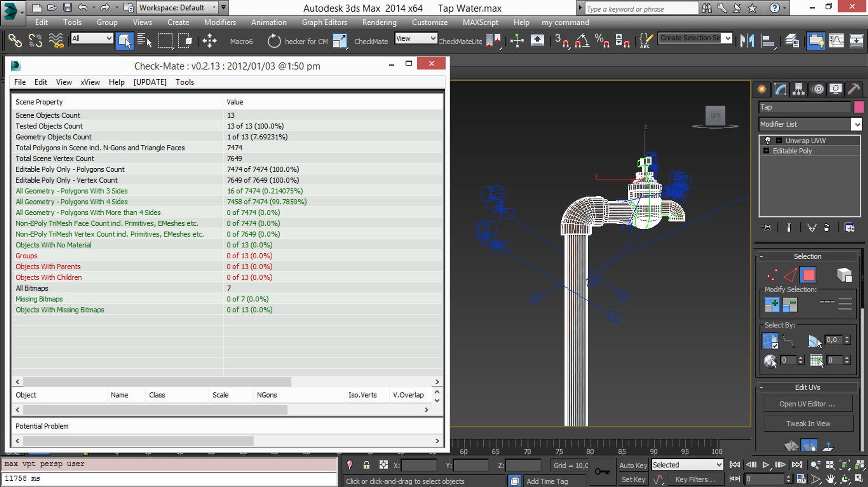The height and width of the screenshot is (487, 868).
Task: Open the Key Filters dialog
Action: pos(695,479)
